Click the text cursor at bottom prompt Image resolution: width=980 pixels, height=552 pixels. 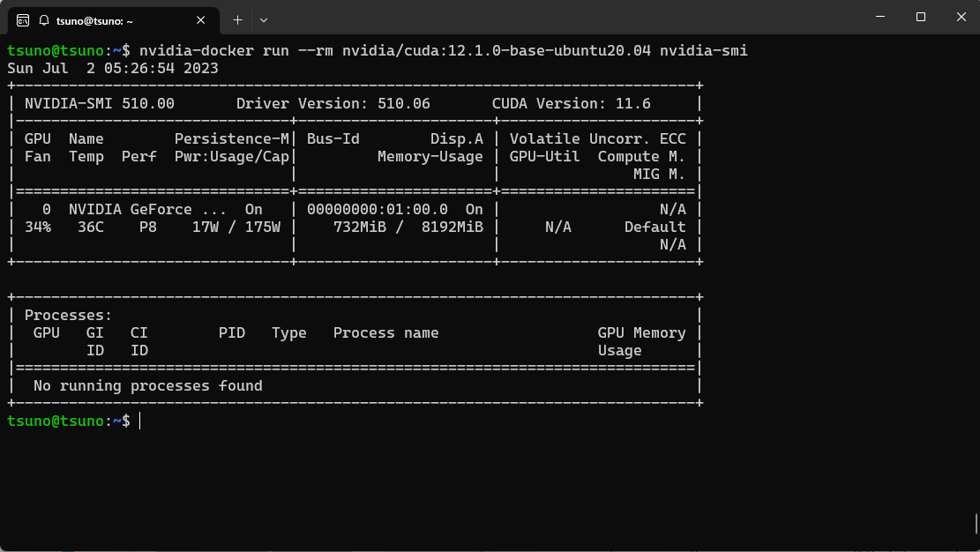point(140,421)
